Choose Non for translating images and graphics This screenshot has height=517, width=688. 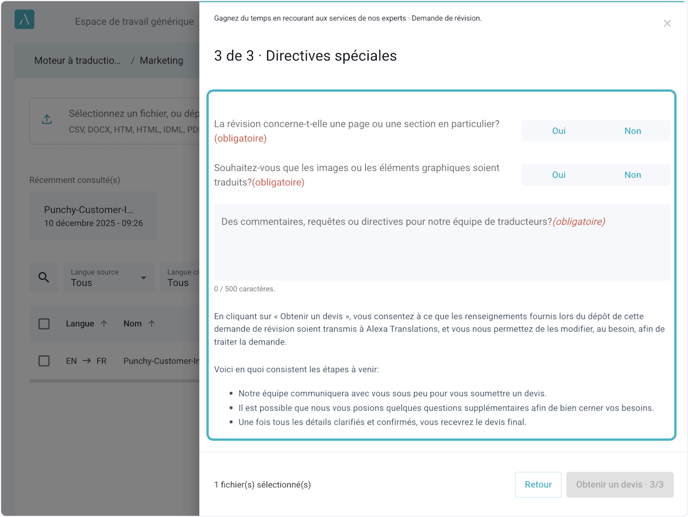click(x=632, y=175)
